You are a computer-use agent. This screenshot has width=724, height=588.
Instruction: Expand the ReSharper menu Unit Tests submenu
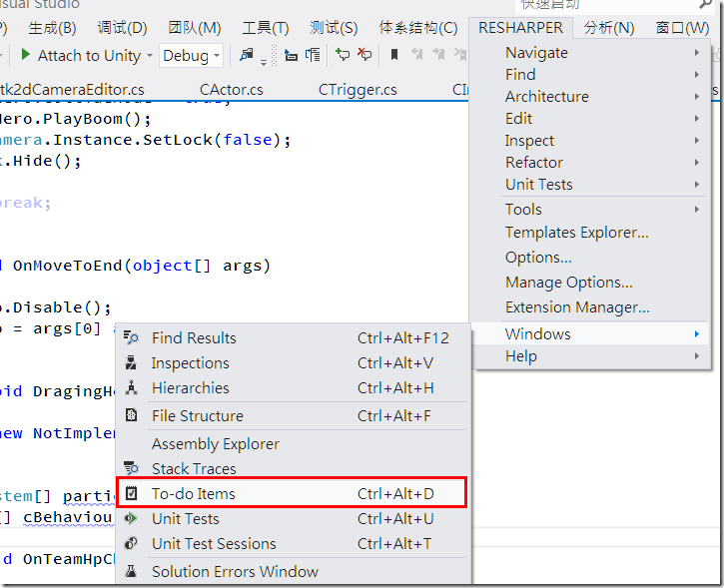[x=590, y=185]
